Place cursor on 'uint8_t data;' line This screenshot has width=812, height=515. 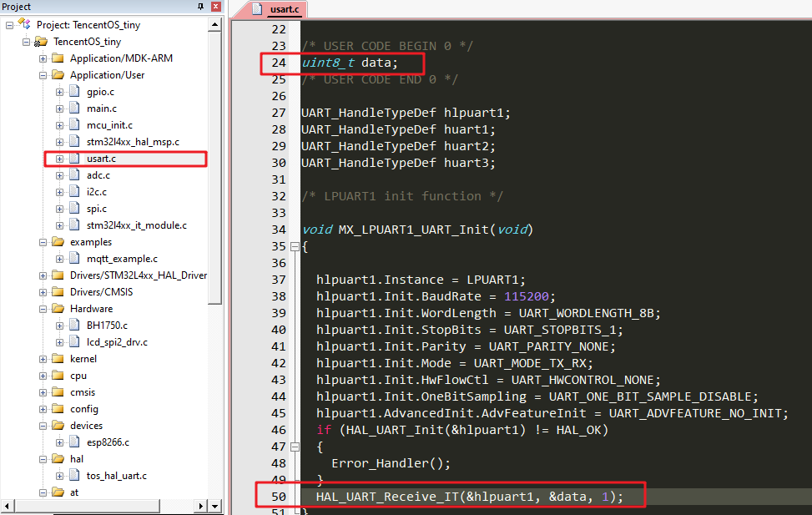[350, 63]
